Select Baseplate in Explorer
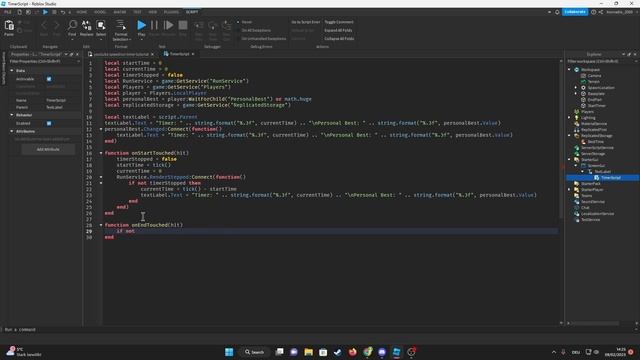This screenshot has width=640, height=360. [x=596, y=93]
